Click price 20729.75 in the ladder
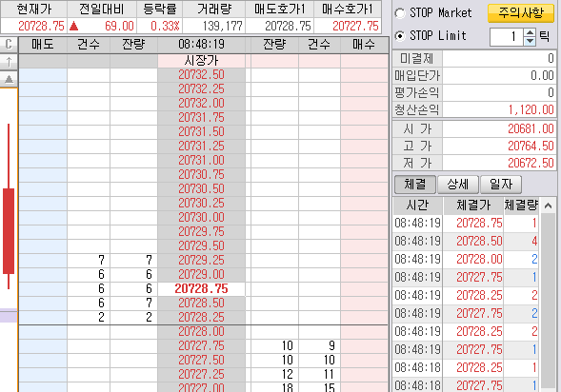This screenshot has height=392, width=561. (201, 232)
